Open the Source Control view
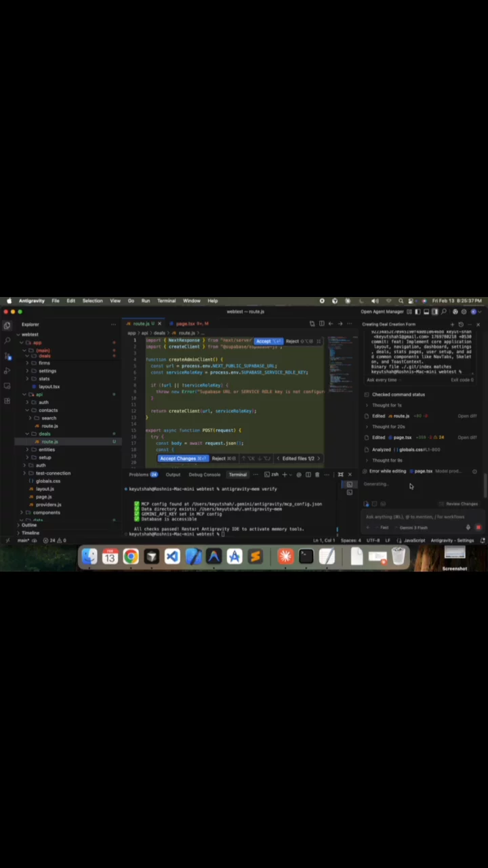Image resolution: width=488 pixels, height=868 pixels. [7, 355]
